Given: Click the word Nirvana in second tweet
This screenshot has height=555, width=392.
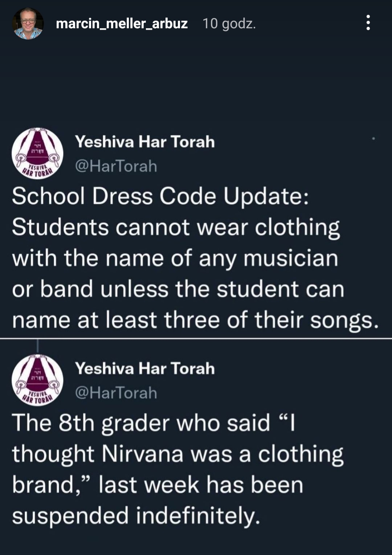Looking at the screenshot, I should click(142, 454).
